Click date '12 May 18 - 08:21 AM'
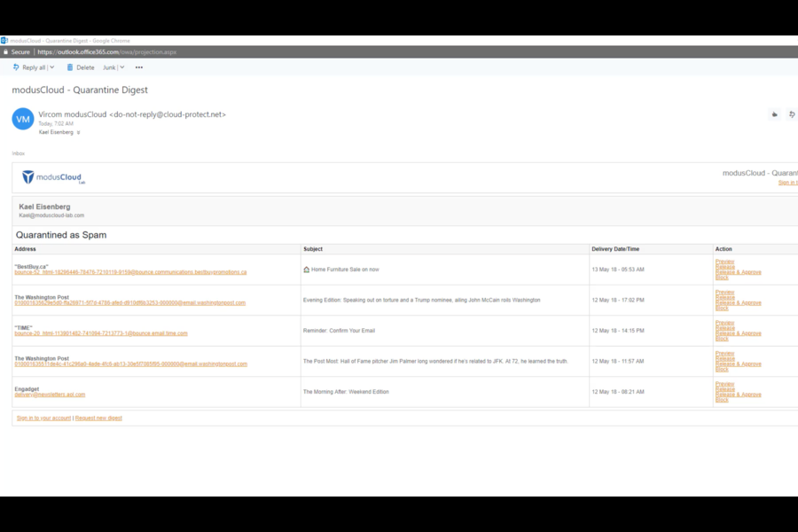 tap(618, 392)
